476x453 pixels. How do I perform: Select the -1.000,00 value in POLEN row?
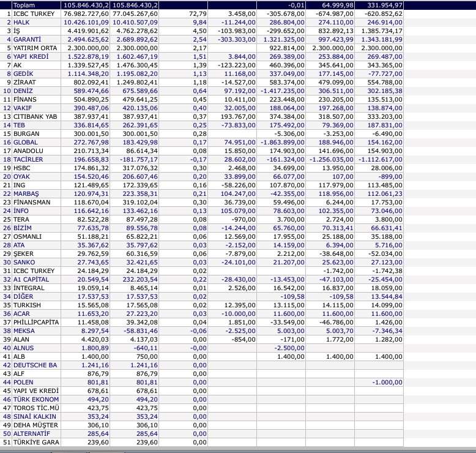click(387, 382)
